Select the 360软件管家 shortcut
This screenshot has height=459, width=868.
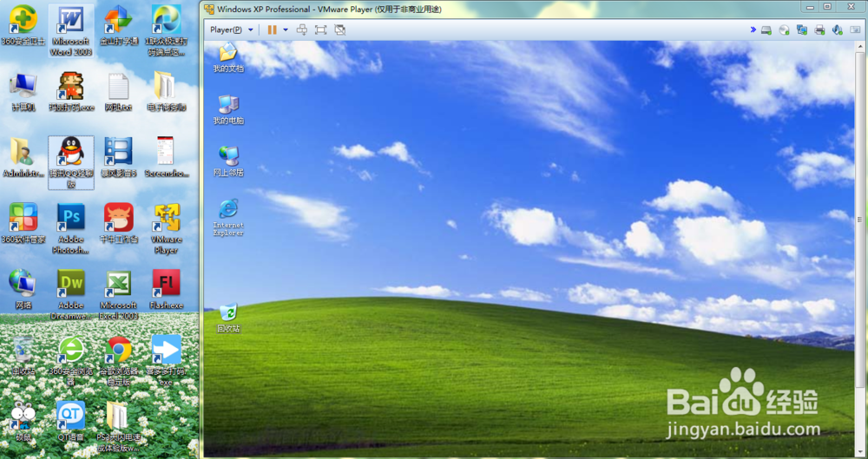(x=23, y=224)
